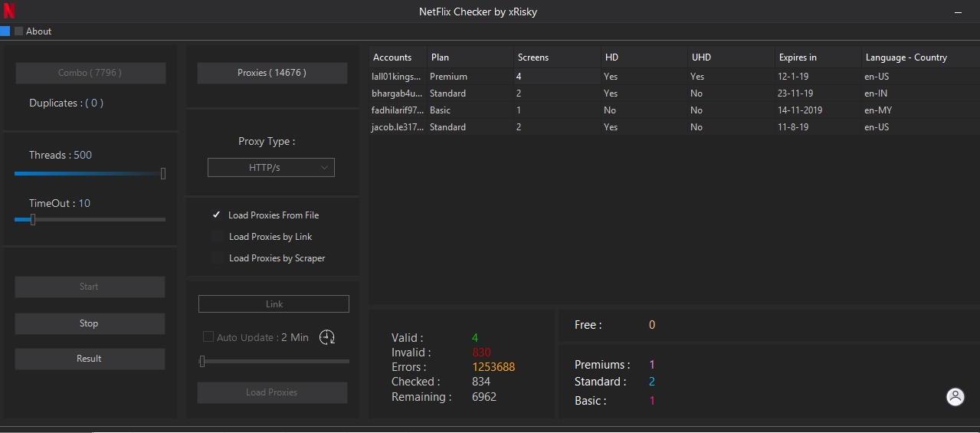Sort by the Accounts column header
980x433 pixels.
point(398,57)
